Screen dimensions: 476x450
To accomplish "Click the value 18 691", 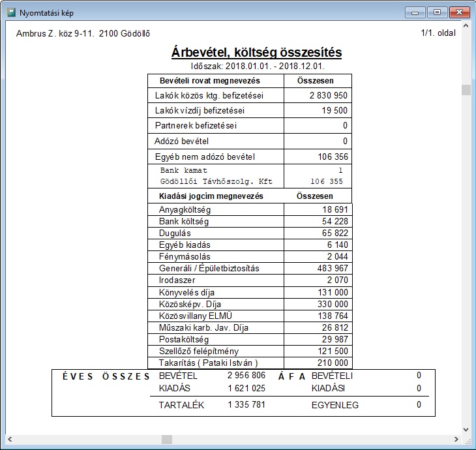I will click(335, 209).
